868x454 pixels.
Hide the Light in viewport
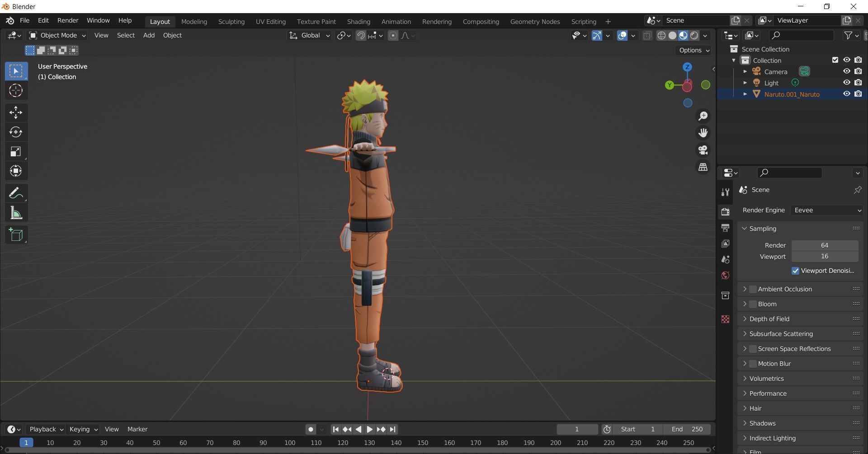click(847, 83)
